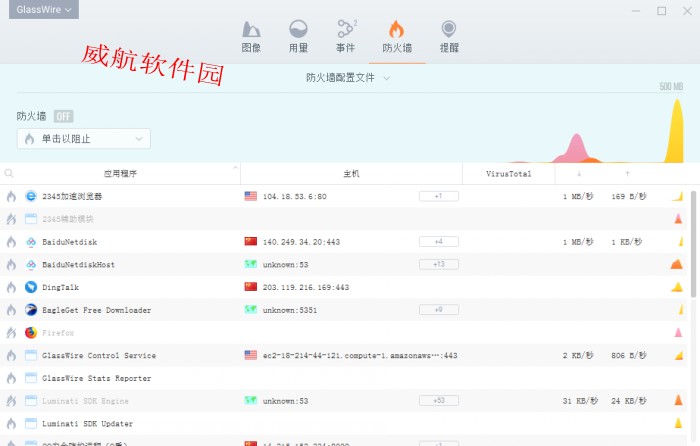
Task: Open the 单击以阻止 mode dropdown
Action: point(84,139)
